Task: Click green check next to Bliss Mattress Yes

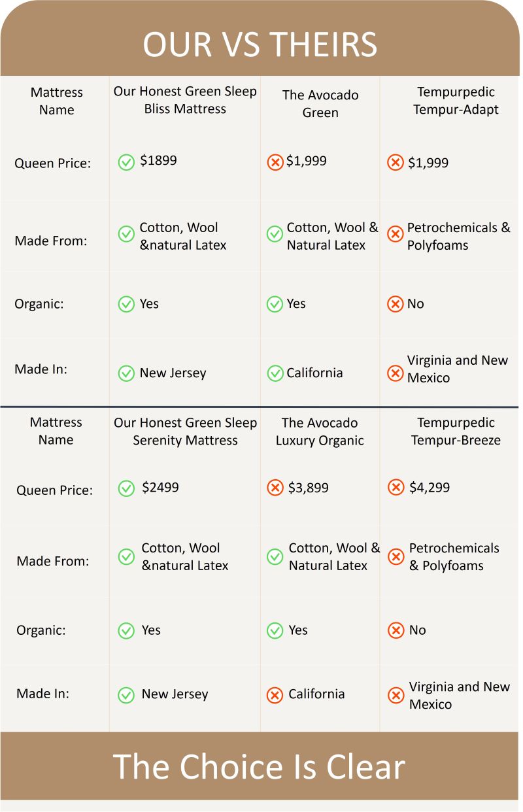Action: click(x=126, y=304)
